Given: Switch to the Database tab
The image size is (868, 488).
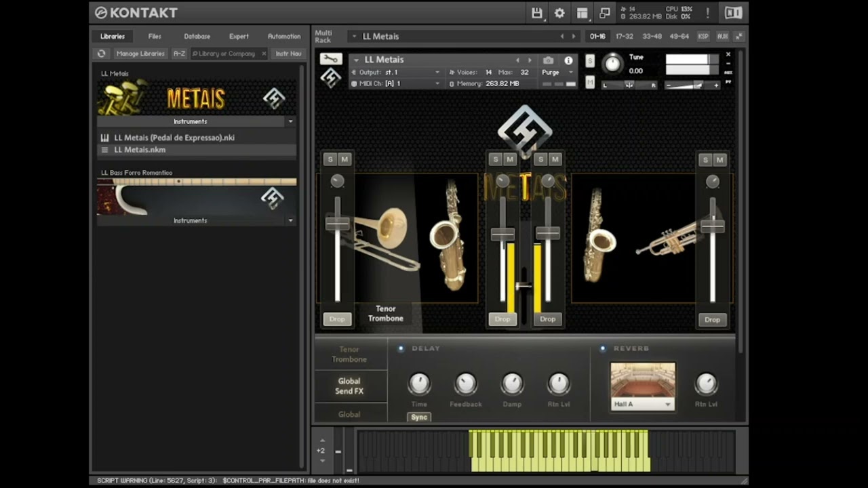Looking at the screenshot, I should point(197,37).
